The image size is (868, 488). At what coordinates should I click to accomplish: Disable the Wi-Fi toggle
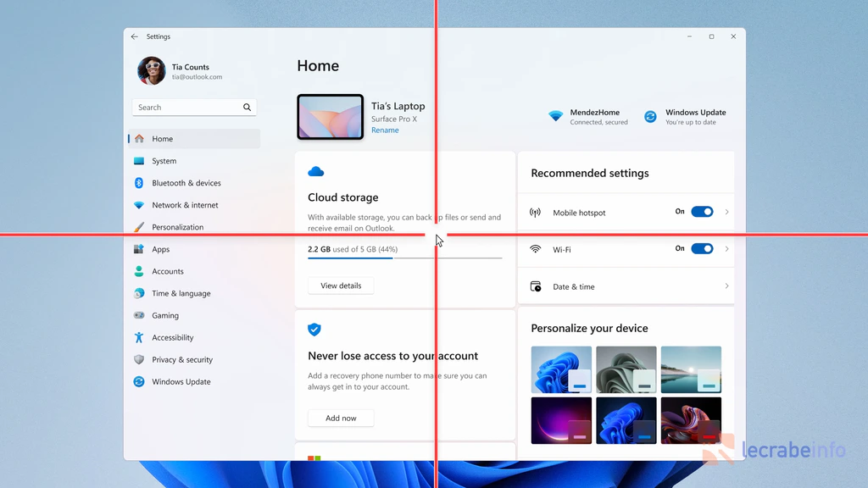pos(702,249)
